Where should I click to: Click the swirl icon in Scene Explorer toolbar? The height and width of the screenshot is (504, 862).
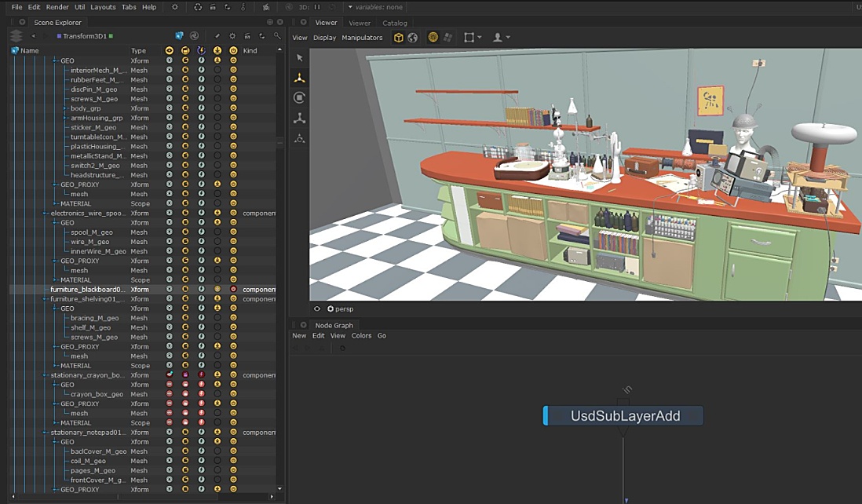194,36
